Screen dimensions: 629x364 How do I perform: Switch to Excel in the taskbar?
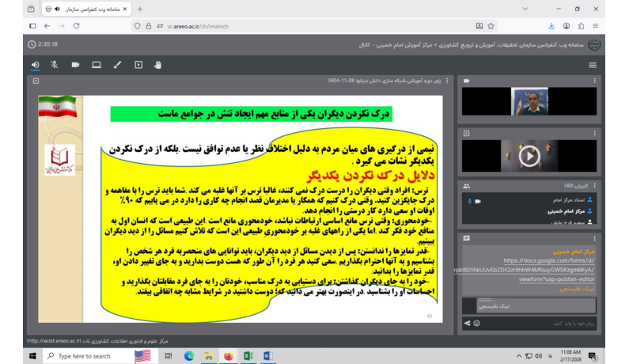coord(248,356)
